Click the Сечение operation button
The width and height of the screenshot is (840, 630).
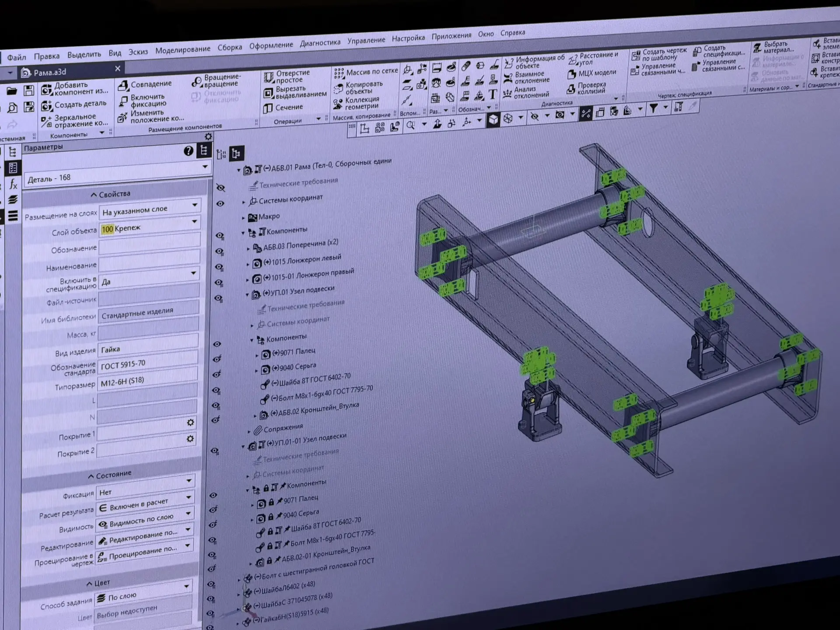pyautogui.click(x=283, y=108)
